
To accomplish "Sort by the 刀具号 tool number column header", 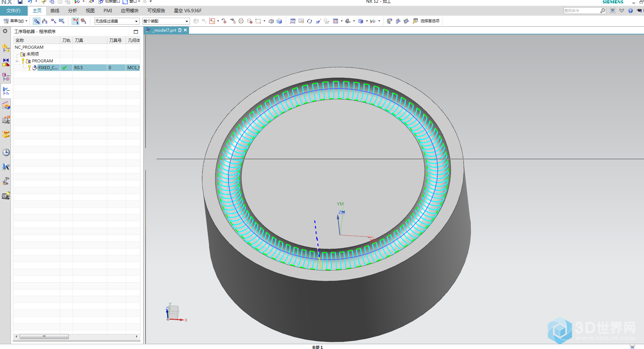I will [x=116, y=40].
